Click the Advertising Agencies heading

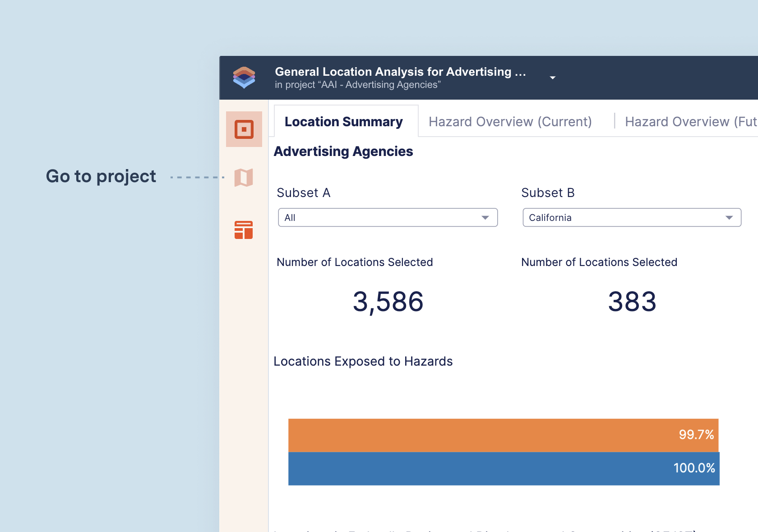pos(343,151)
